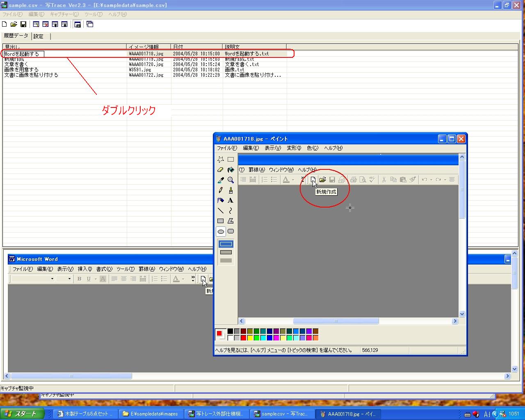
Task: Click Paint's vertical scrollbar down arrow
Action: [x=462, y=314]
